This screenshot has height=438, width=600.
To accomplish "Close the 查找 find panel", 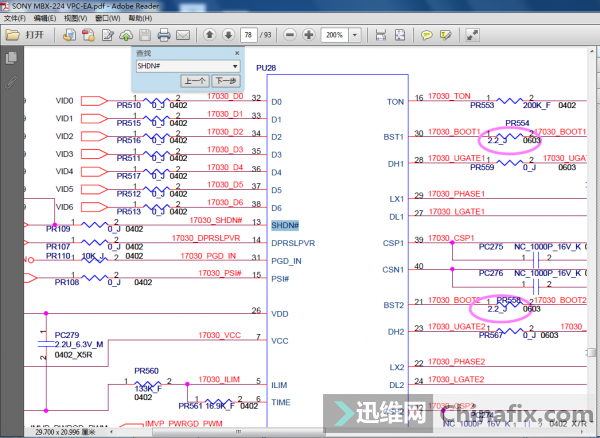I will click(237, 53).
